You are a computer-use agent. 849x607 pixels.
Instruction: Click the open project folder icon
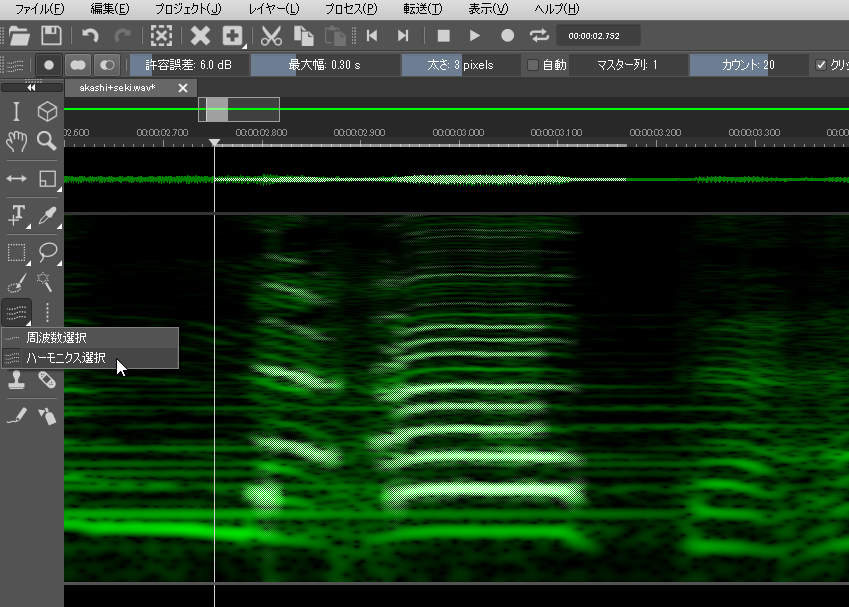(19, 36)
